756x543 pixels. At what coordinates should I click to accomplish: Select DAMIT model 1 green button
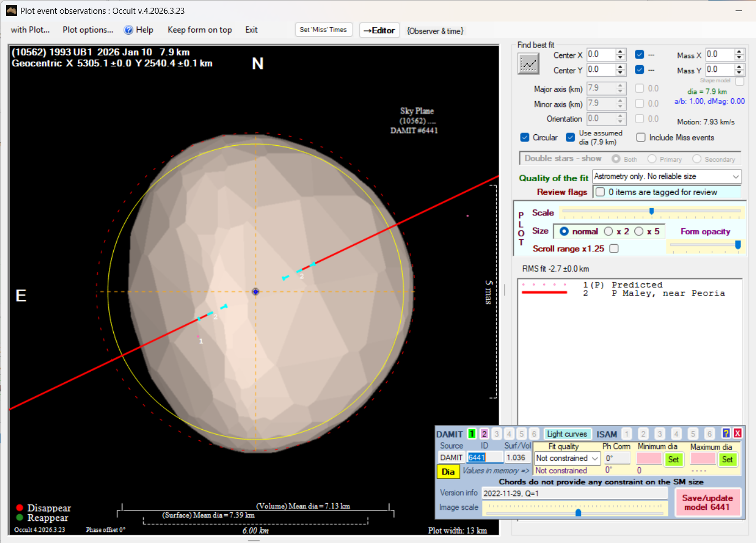[x=472, y=434]
